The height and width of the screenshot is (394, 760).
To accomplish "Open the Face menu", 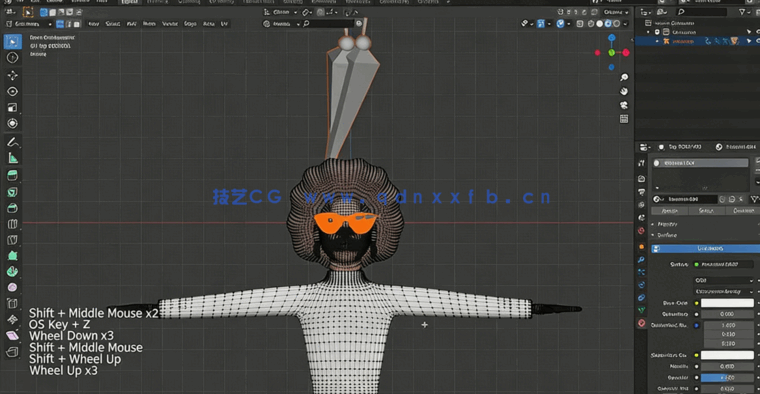I will [x=208, y=24].
